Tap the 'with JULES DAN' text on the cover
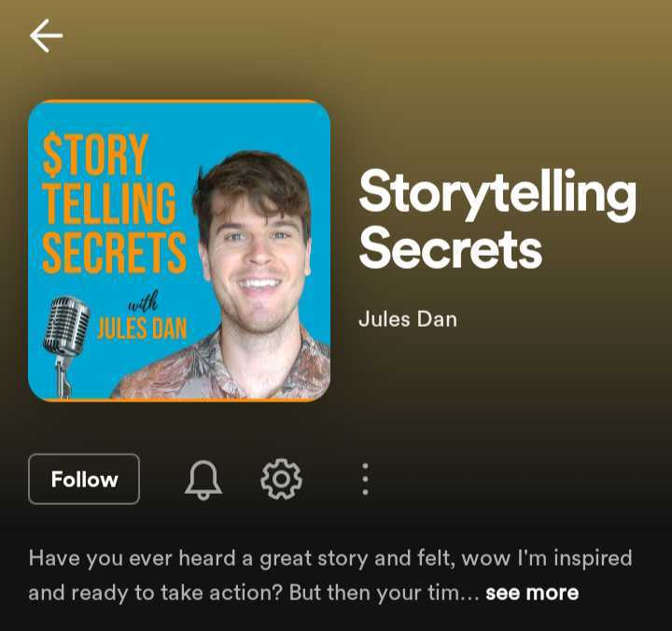 142,316
